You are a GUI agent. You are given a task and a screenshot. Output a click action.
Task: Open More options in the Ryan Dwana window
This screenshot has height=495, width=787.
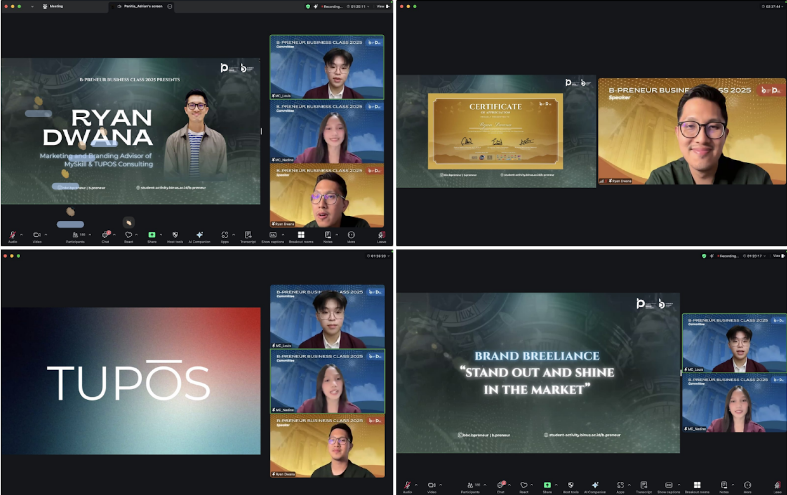pyautogui.click(x=351, y=234)
